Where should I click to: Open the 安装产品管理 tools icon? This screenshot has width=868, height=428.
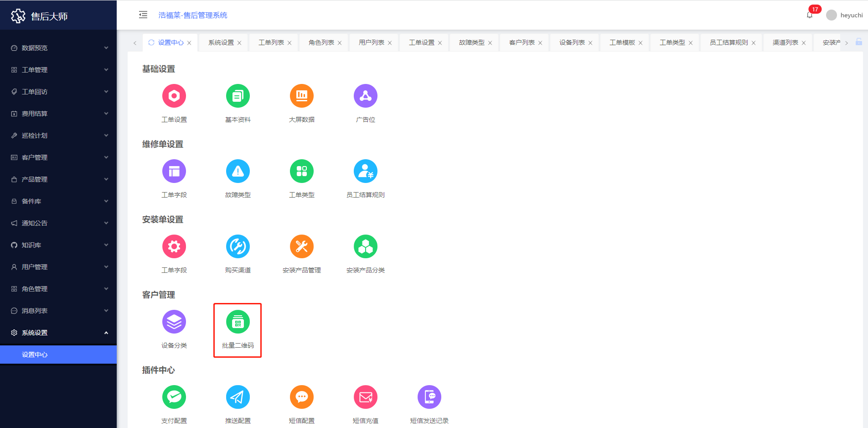point(302,247)
